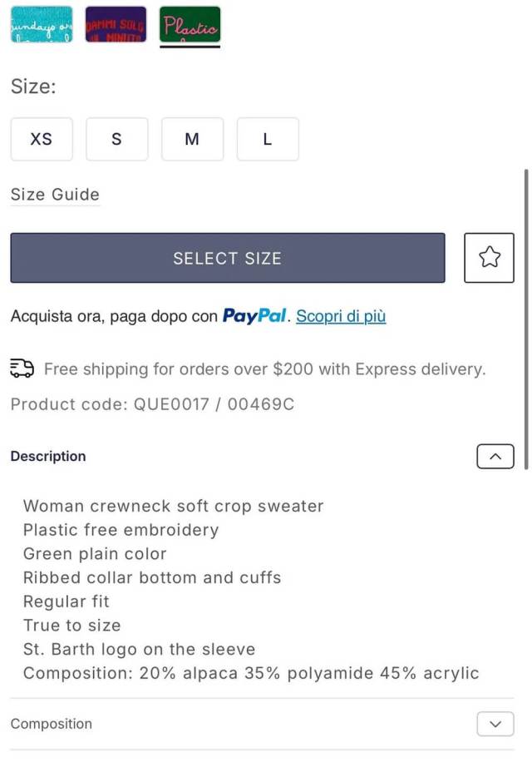Click the free shipping truck icon
The width and height of the screenshot is (532, 777).
point(22,369)
